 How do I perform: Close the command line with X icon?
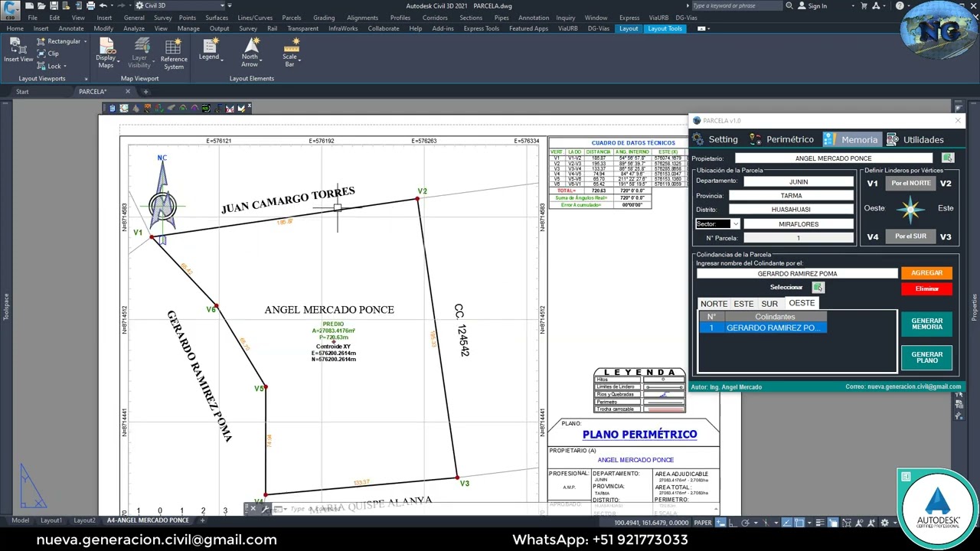click(253, 508)
